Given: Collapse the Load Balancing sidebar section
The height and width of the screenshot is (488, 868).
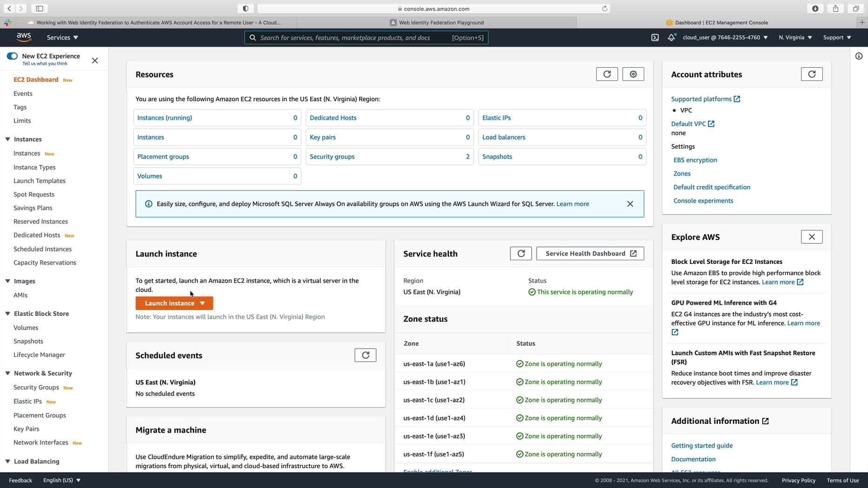Looking at the screenshot, I should (x=8, y=462).
